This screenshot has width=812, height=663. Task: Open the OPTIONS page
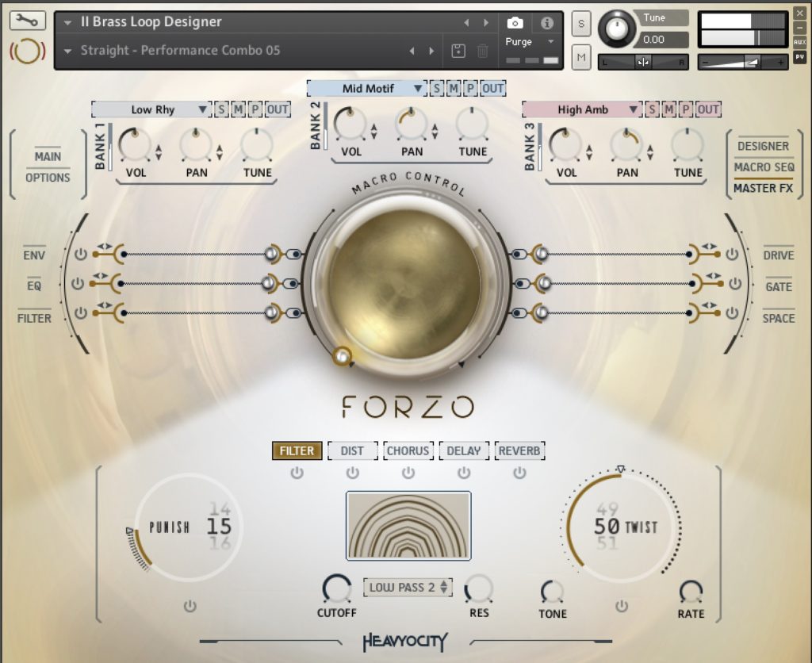(x=48, y=178)
